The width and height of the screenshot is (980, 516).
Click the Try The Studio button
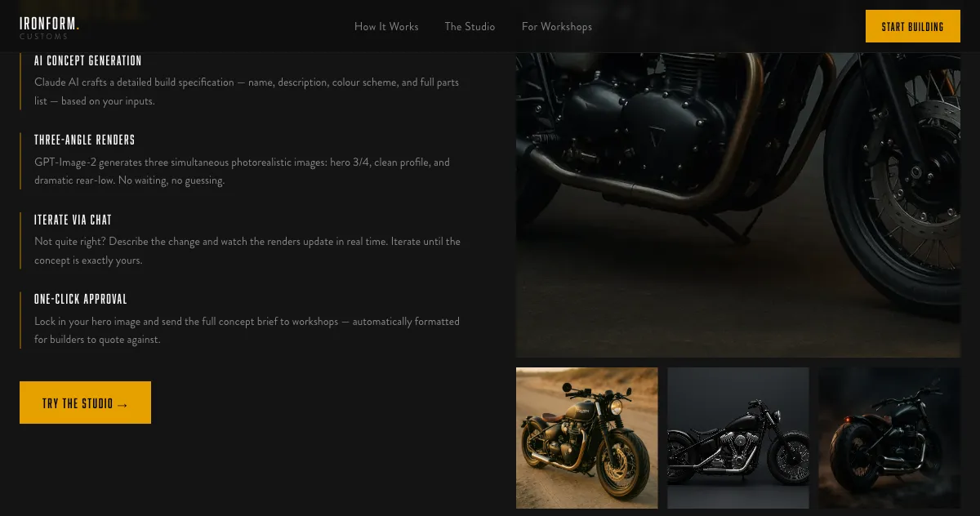coord(85,403)
